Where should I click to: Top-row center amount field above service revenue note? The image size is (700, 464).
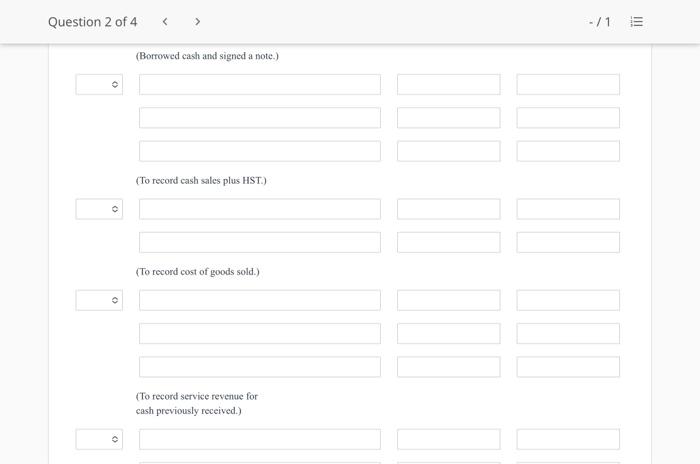[449, 300]
